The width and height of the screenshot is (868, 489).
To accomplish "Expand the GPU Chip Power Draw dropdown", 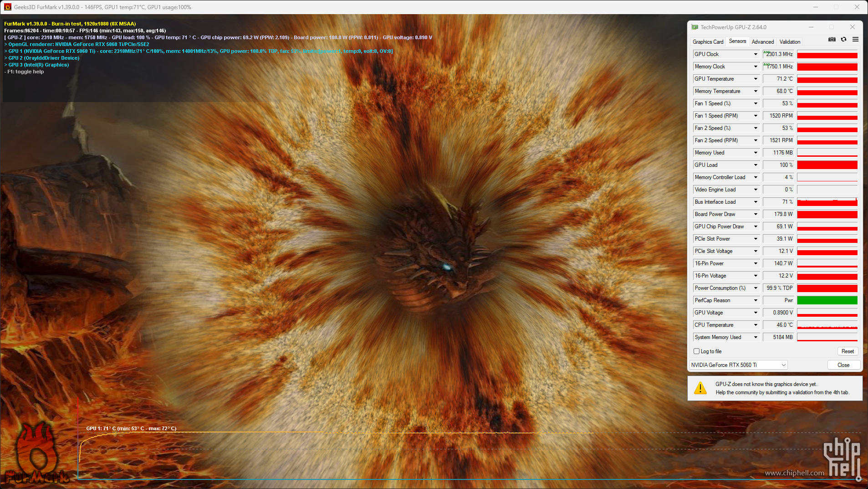I will 756,226.
